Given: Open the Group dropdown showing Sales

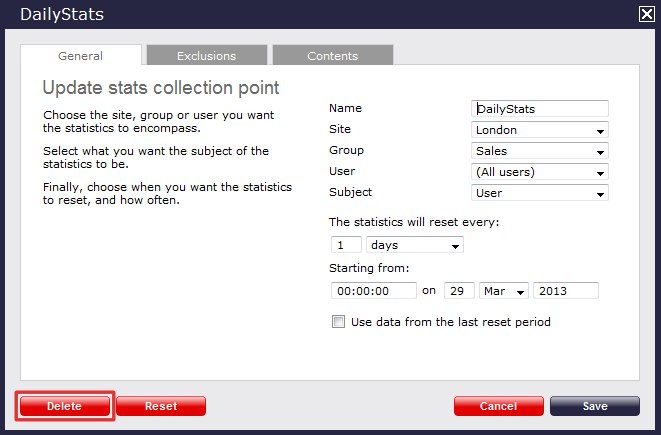Looking at the screenshot, I should pos(540,151).
